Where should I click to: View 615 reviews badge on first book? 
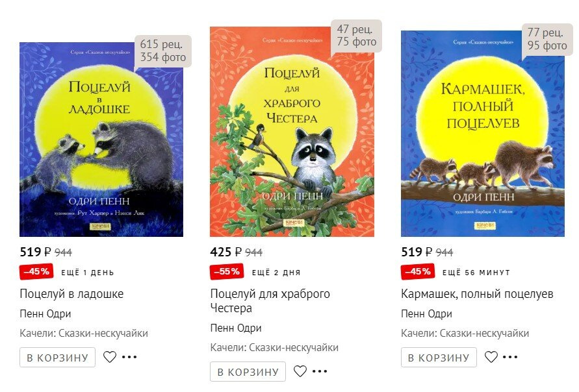tap(163, 51)
